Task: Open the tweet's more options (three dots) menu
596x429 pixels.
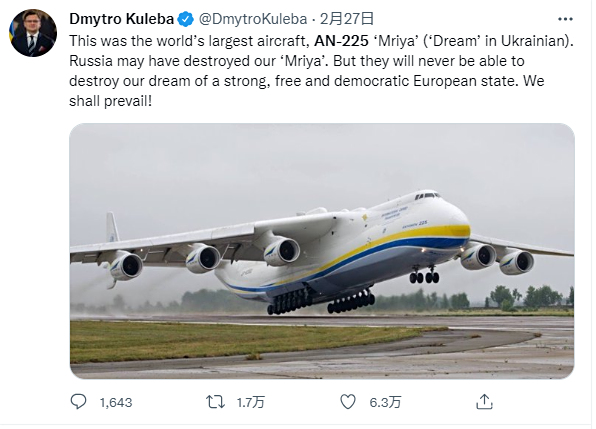Action: [x=565, y=19]
